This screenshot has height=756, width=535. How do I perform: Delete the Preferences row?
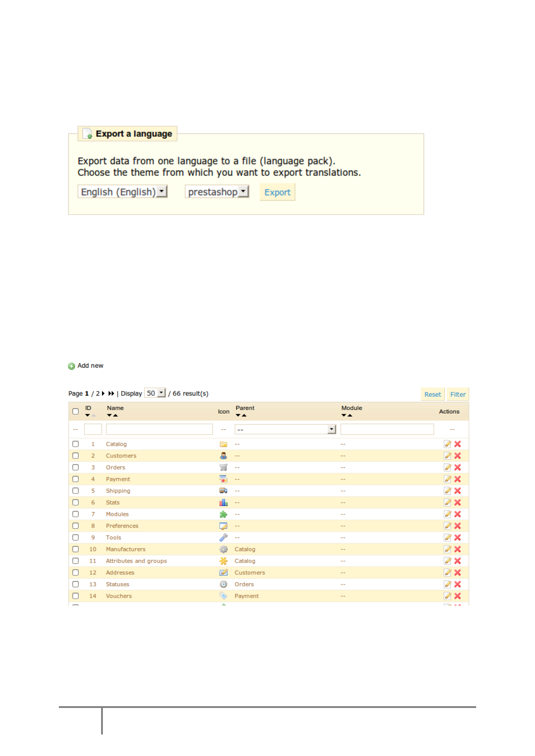[457, 526]
